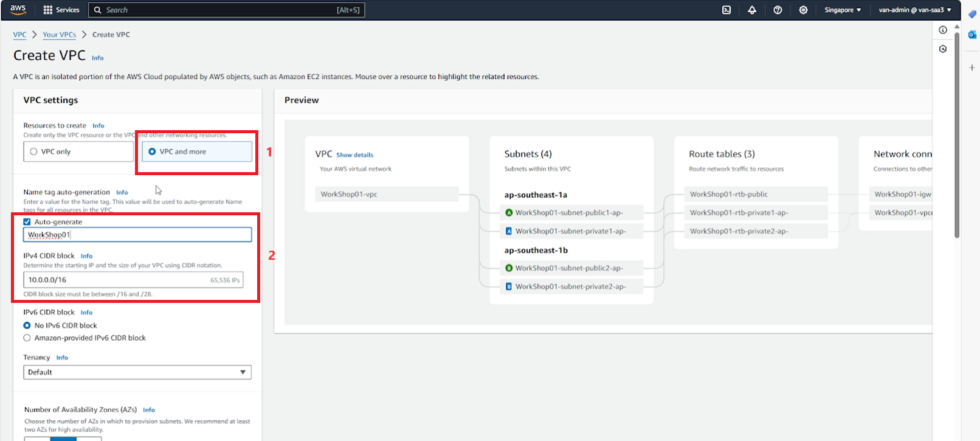Image resolution: width=980 pixels, height=441 pixels.
Task: Select No IPv6 CIDR block
Action: [x=27, y=325]
